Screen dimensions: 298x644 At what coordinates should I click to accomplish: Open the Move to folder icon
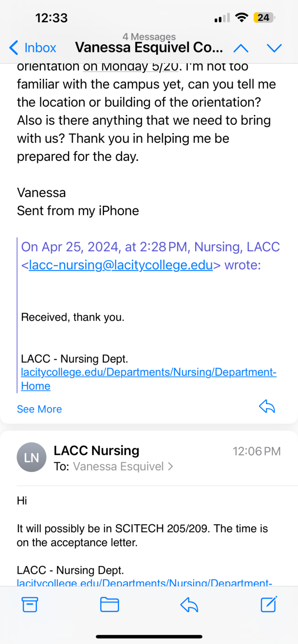point(109,605)
